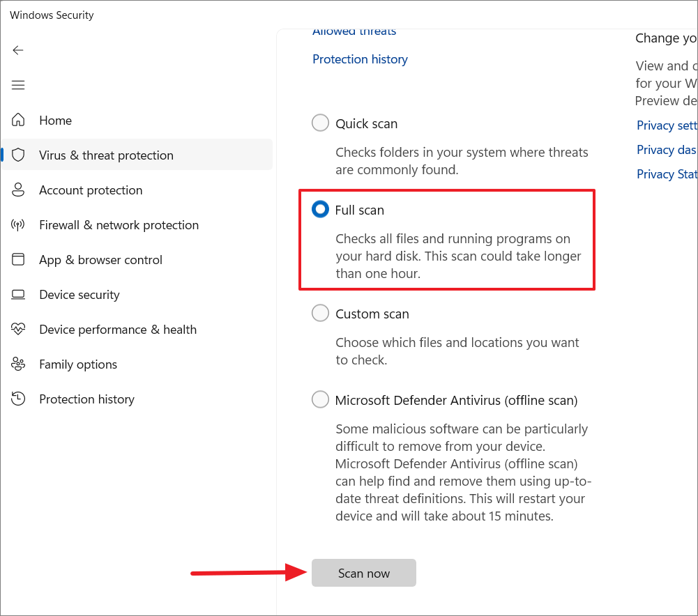Open Privacy settings
This screenshot has height=616, width=698.
tap(667, 125)
